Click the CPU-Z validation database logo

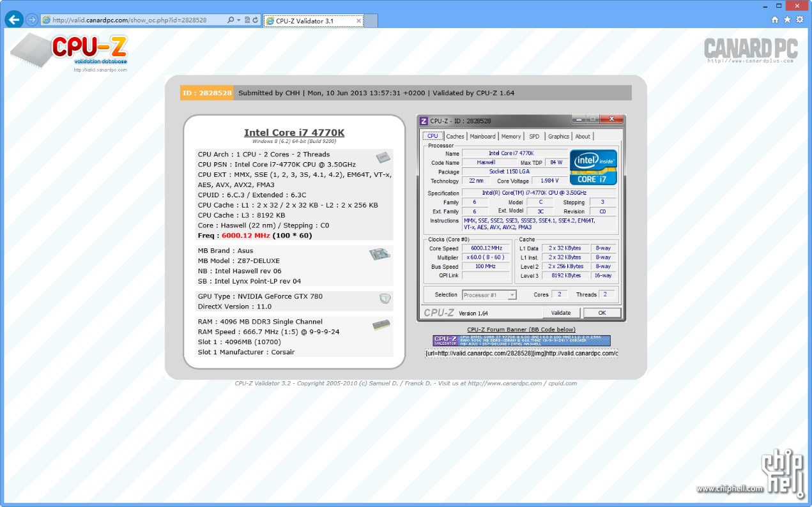[70, 51]
